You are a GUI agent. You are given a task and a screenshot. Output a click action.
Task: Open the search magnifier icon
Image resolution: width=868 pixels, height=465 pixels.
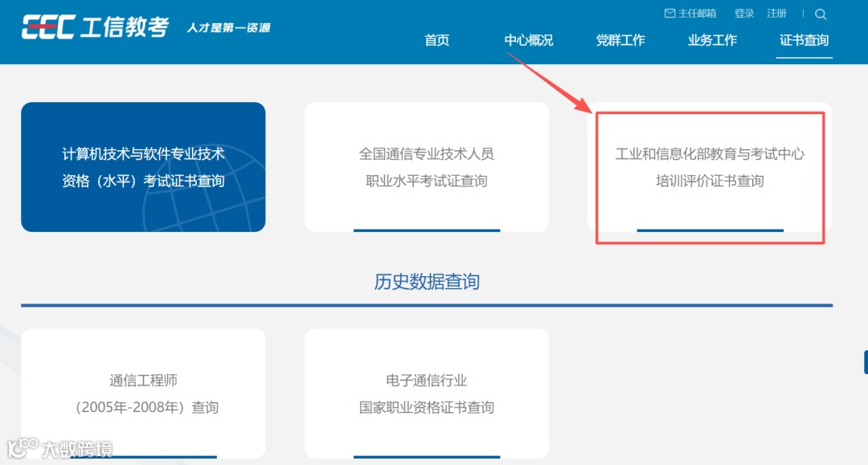pos(821,14)
